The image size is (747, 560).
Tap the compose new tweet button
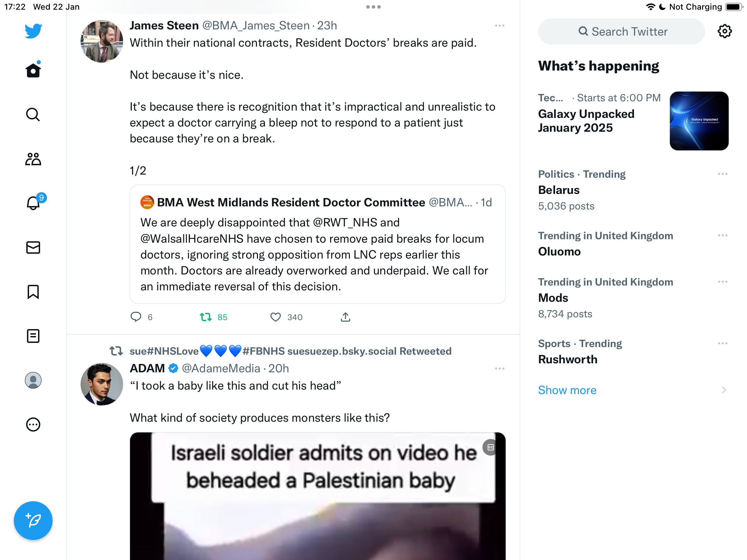pyautogui.click(x=33, y=521)
